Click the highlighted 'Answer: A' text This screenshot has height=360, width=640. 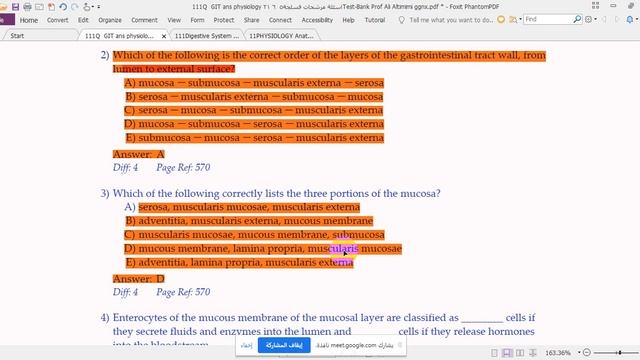pyautogui.click(x=138, y=154)
